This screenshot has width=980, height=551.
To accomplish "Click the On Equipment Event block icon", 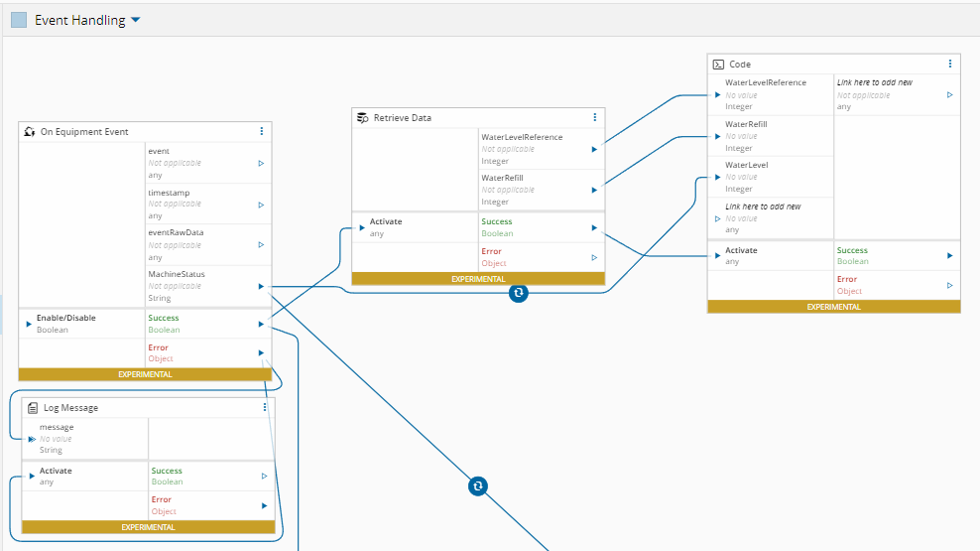I will point(30,131).
